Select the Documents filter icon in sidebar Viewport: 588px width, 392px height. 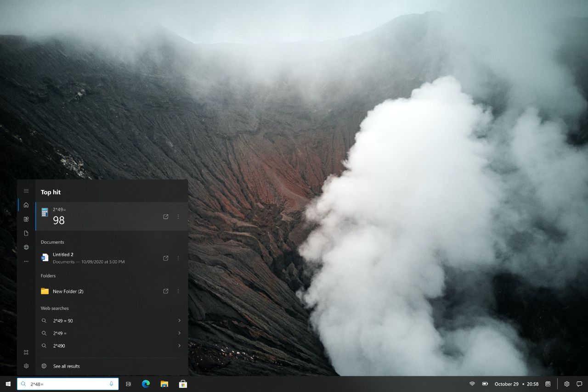pyautogui.click(x=26, y=233)
